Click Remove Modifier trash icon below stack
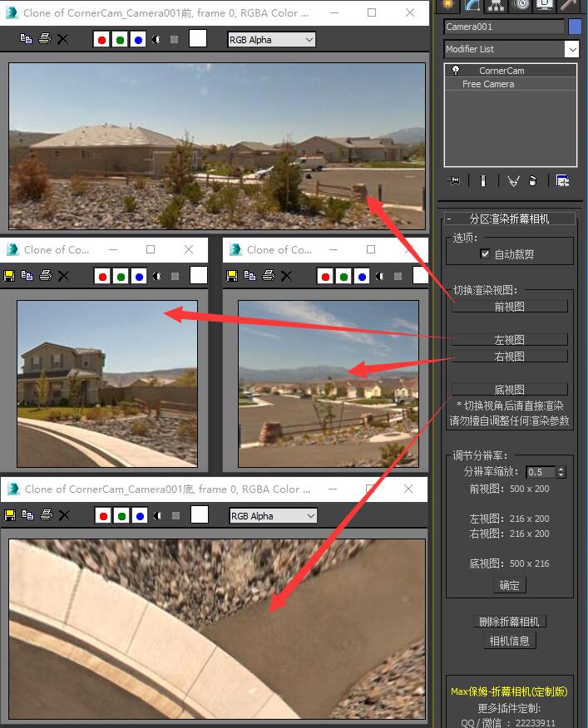 (532, 180)
